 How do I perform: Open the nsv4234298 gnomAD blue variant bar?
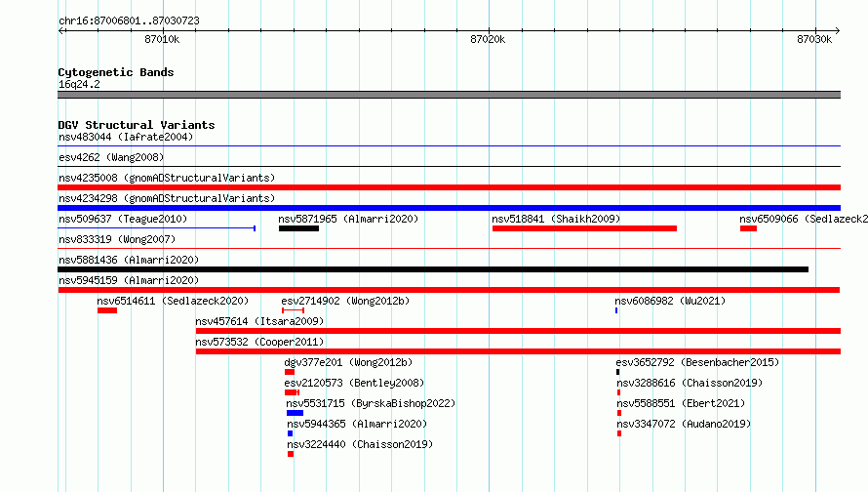click(449, 208)
